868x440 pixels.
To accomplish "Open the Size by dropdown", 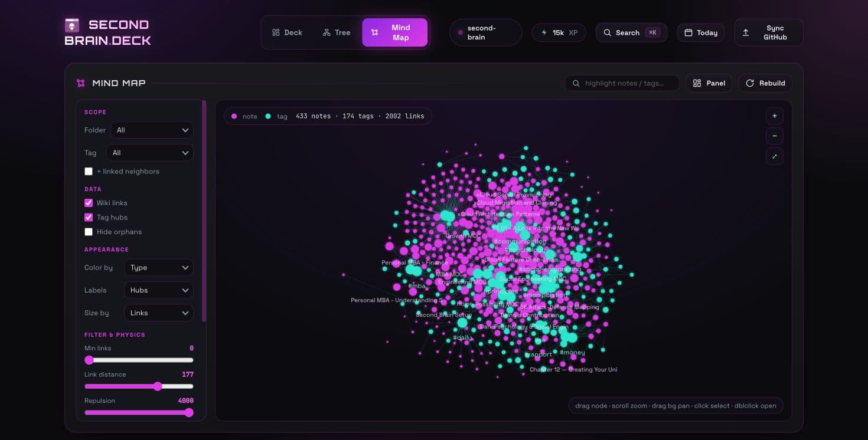I will coord(159,313).
